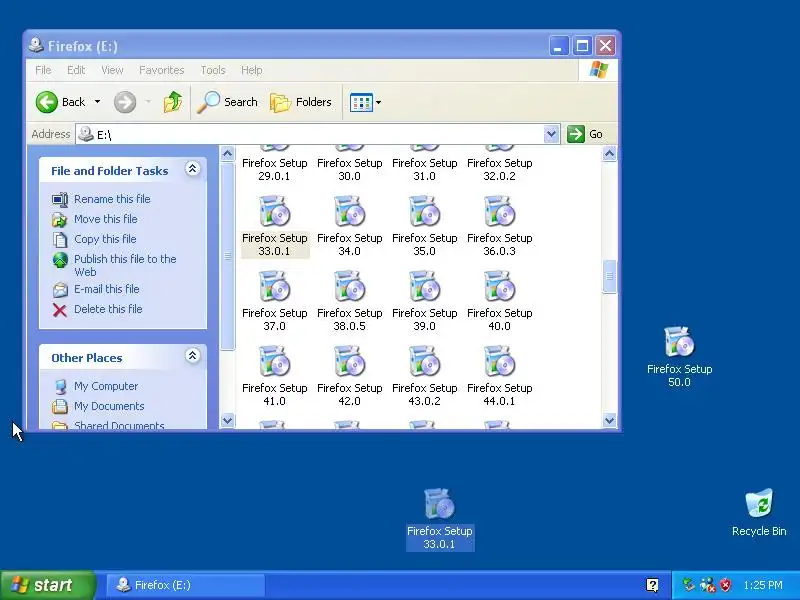Select Firefox Setup 42.0 installer icon

click(x=349, y=361)
